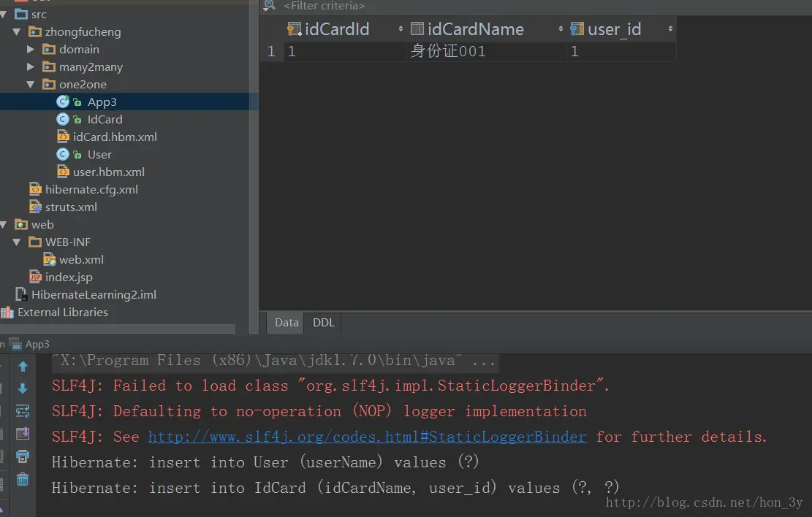Sort by user_id column arrows
The width and height of the screenshot is (812, 517).
(x=670, y=29)
